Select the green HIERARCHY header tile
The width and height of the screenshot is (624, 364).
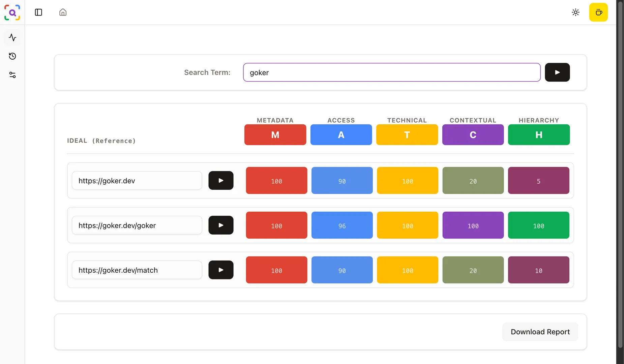[538, 134]
